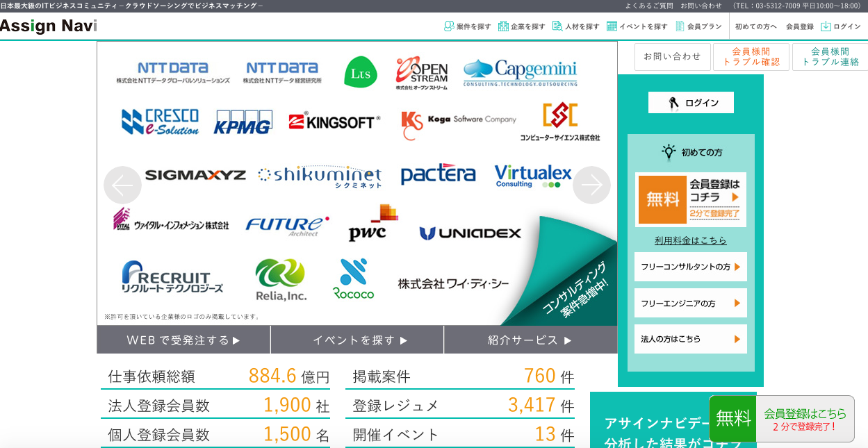Click the フリーエンジニアの方 button
The image size is (868, 448).
click(691, 303)
